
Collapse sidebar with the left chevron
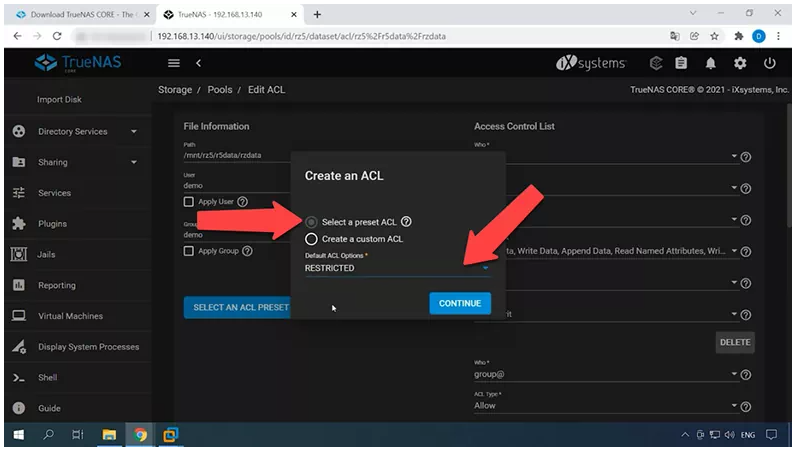pyautogui.click(x=198, y=63)
